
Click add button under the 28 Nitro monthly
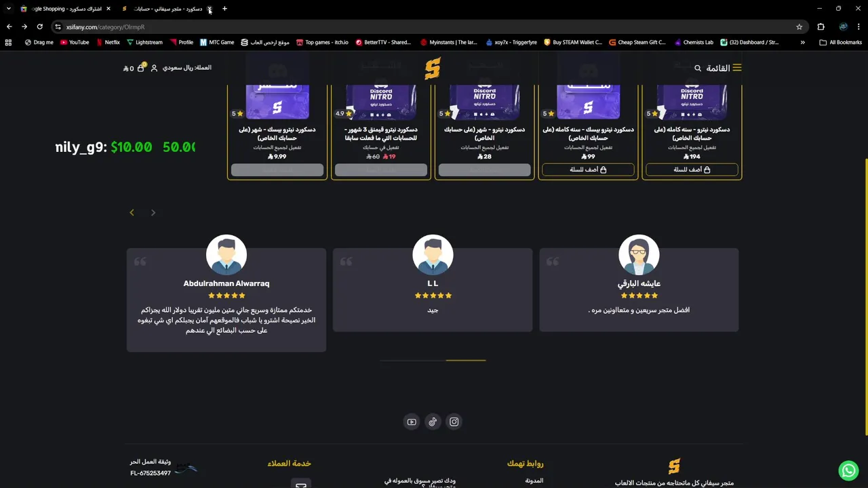tap(485, 169)
